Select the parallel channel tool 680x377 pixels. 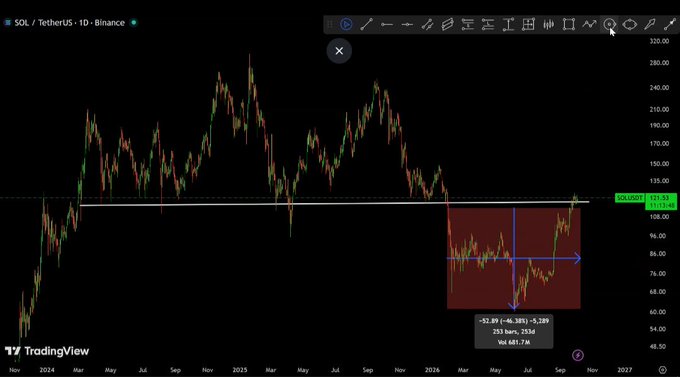pos(427,25)
